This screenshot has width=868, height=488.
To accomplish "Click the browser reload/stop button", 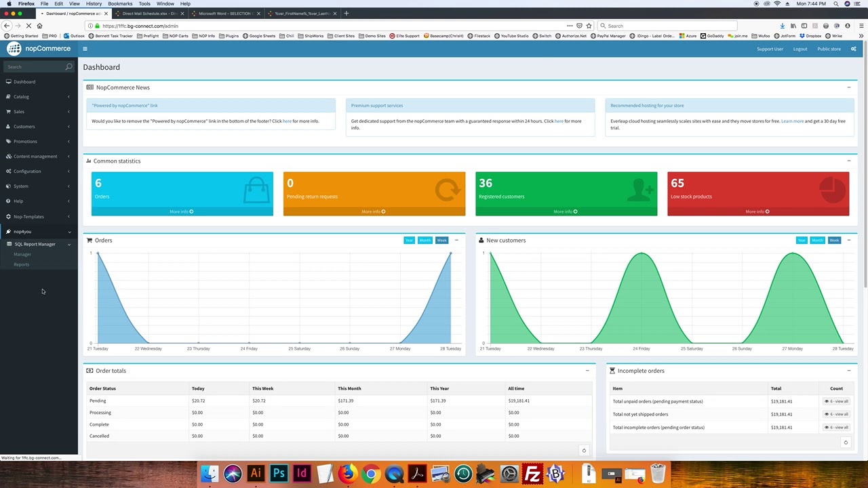I will [x=28, y=26].
